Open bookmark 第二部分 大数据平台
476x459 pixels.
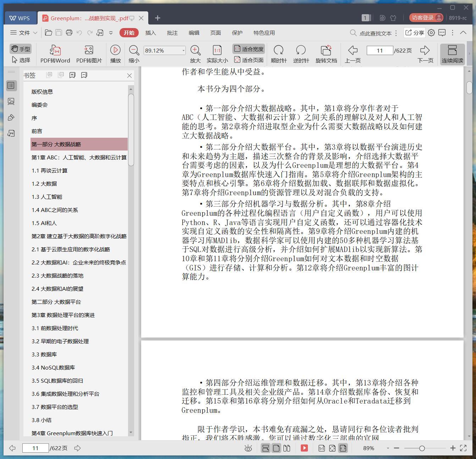coord(56,302)
